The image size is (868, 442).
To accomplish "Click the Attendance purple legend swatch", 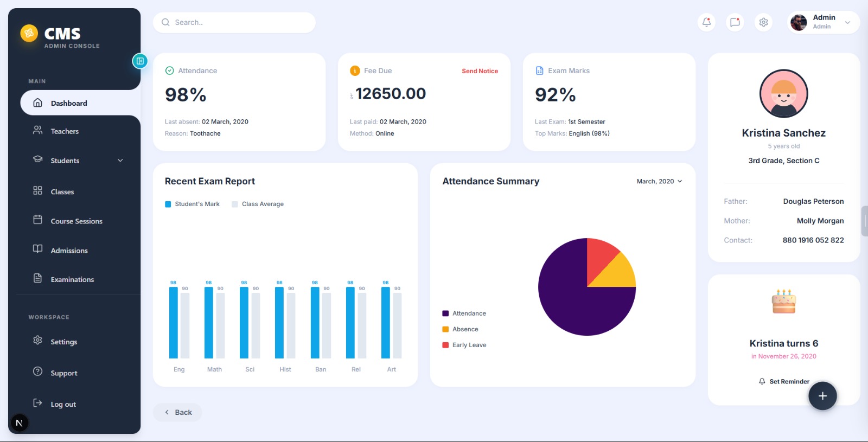I will (445, 313).
